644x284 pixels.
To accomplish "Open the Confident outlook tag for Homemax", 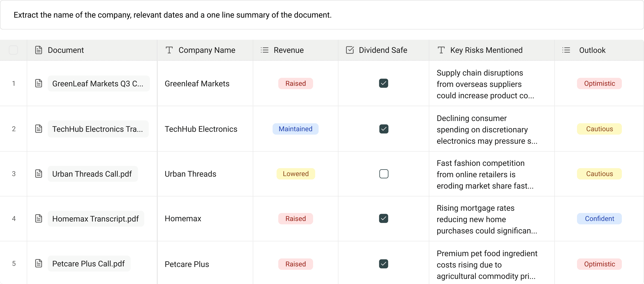I will coord(599,218).
